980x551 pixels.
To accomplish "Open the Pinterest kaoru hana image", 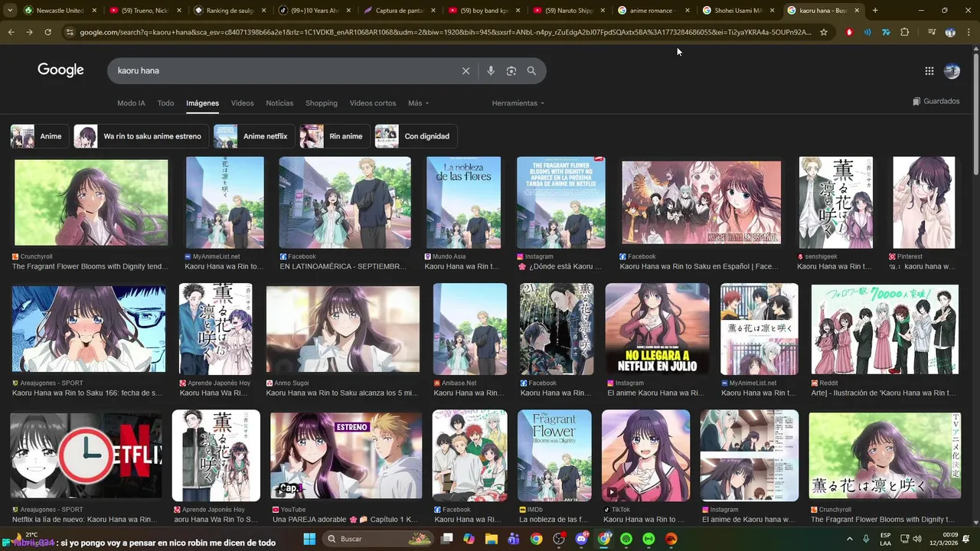I will [923, 203].
